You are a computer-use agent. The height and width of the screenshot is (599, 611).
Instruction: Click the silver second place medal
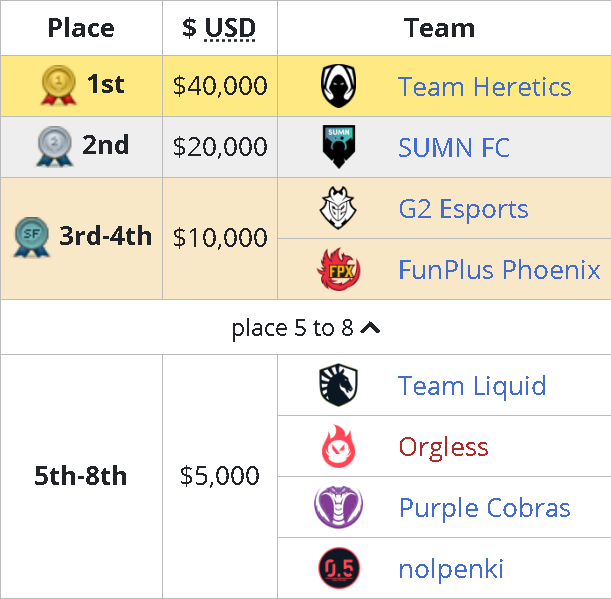tap(54, 146)
